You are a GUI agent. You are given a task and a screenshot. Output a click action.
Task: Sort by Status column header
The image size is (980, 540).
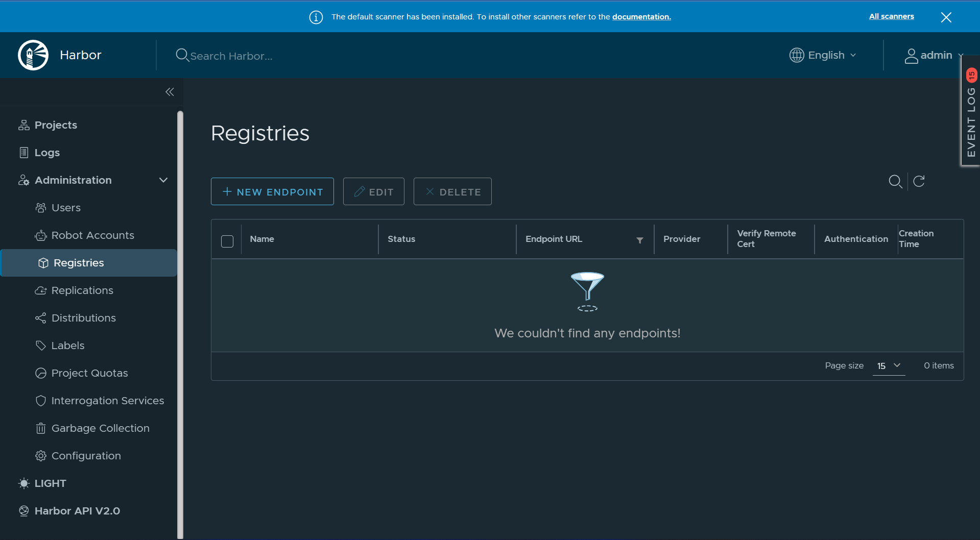click(401, 239)
